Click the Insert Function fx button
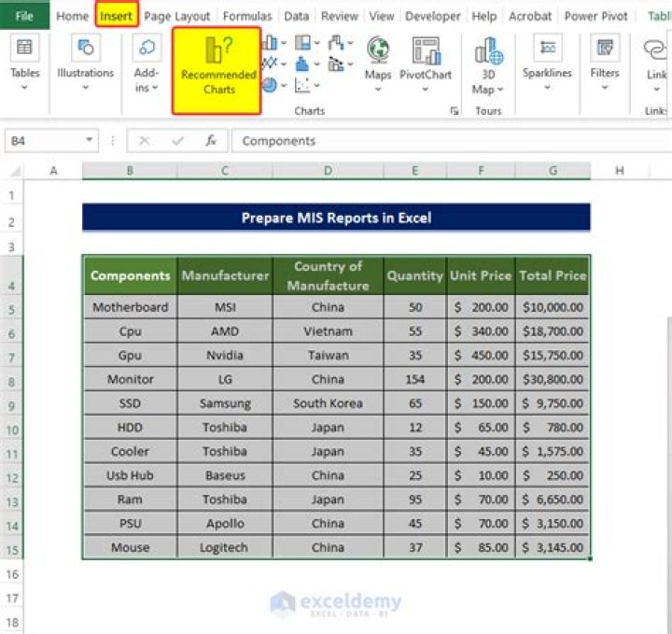The image size is (672, 634). click(211, 141)
